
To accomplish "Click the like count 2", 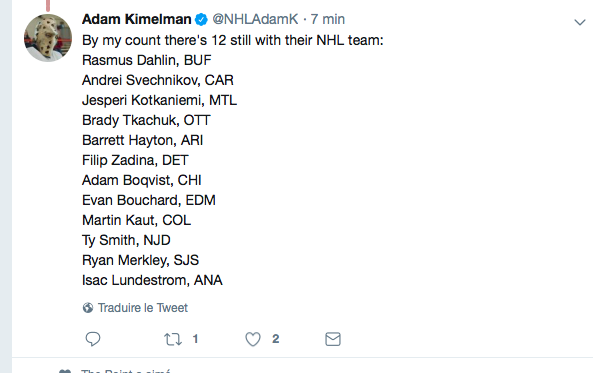I will pyautogui.click(x=275, y=339).
